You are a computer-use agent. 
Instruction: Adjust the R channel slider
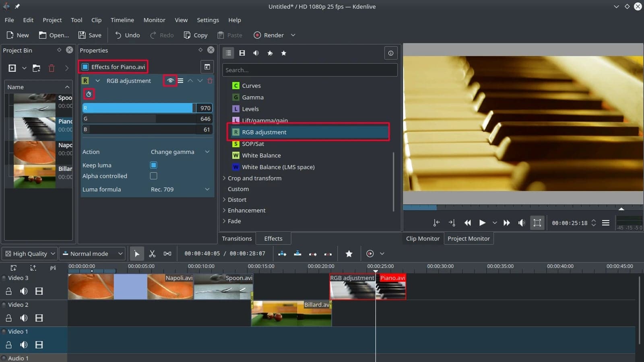(138, 108)
